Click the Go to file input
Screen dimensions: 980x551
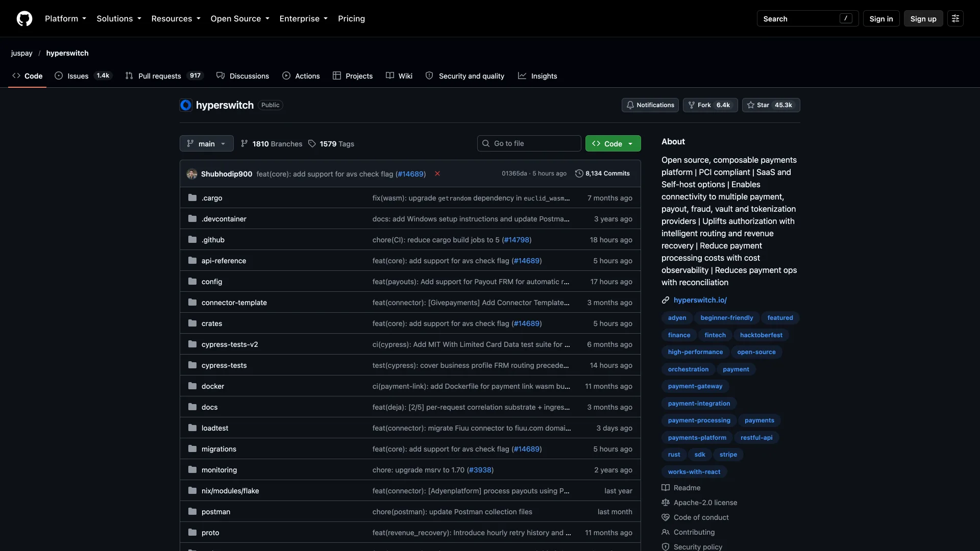529,143
